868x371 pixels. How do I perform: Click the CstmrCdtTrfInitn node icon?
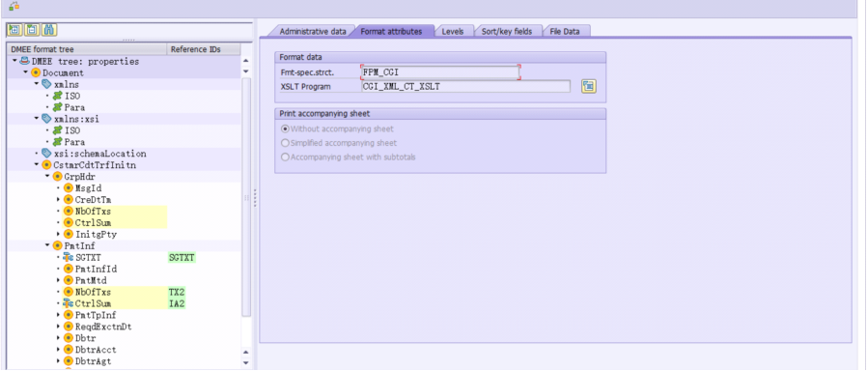[46, 165]
